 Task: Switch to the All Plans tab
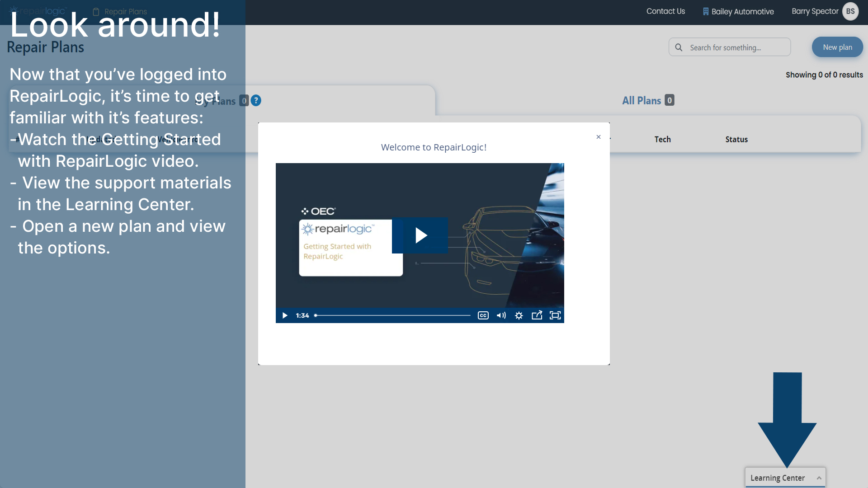[648, 100]
